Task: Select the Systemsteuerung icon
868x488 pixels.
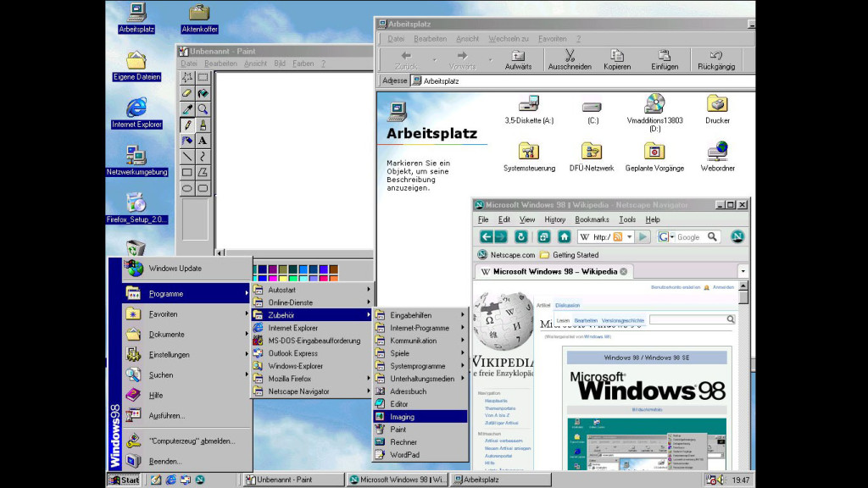Action: [529, 157]
